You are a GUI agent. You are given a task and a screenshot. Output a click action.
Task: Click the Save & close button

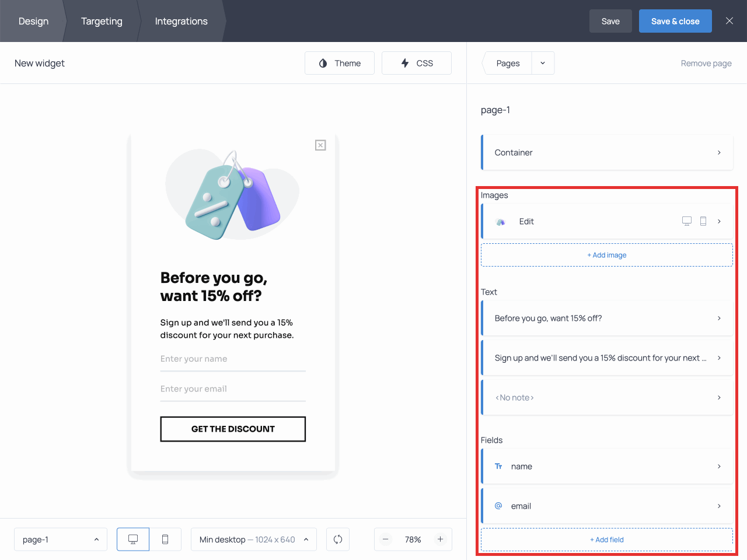[675, 20]
